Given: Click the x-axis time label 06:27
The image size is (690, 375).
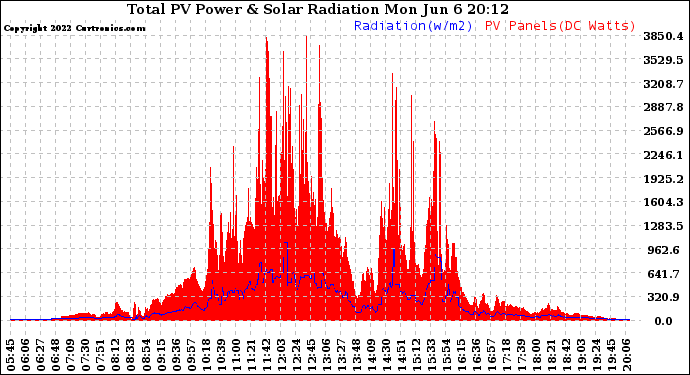Looking at the screenshot, I should 41,355.
